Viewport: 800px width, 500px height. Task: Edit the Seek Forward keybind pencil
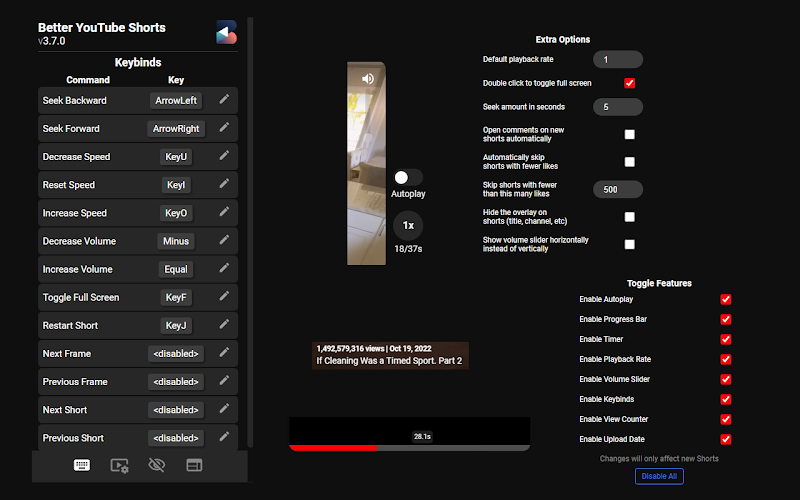224,128
